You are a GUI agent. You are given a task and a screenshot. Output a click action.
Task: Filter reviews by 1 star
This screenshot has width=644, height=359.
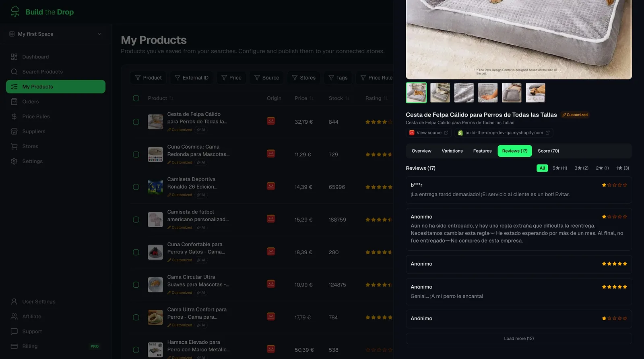tap(622, 168)
